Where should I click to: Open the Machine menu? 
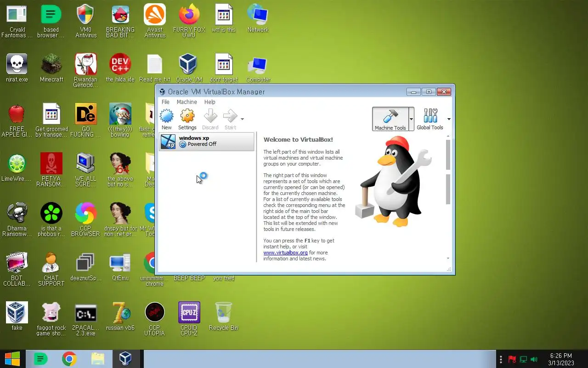click(187, 102)
